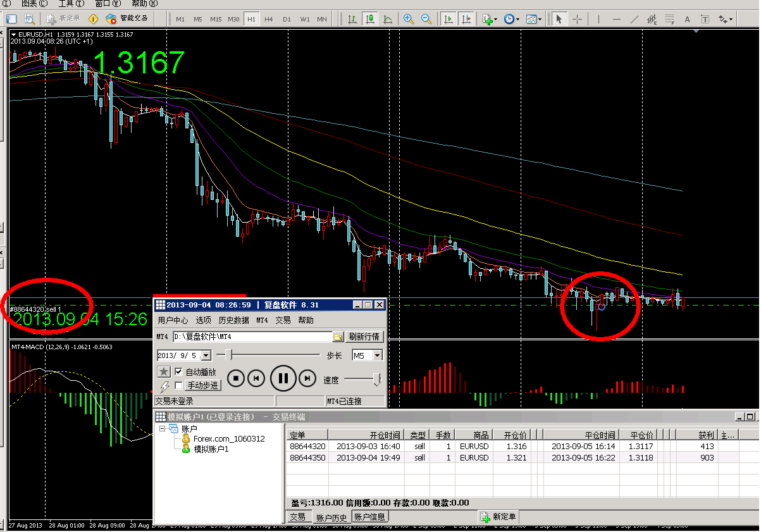Click the 刷新行情 button

(364, 337)
